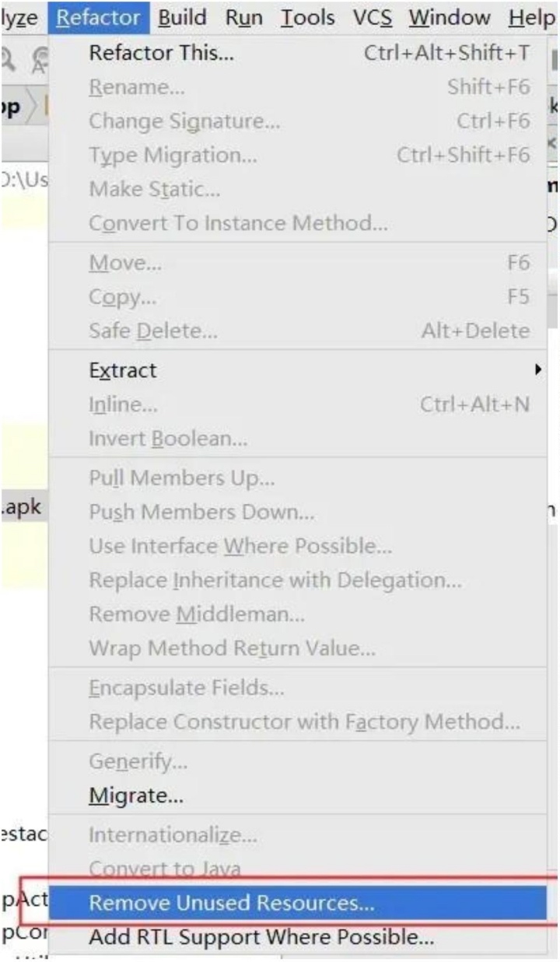Choose Encapsulate Fields... option

187,688
